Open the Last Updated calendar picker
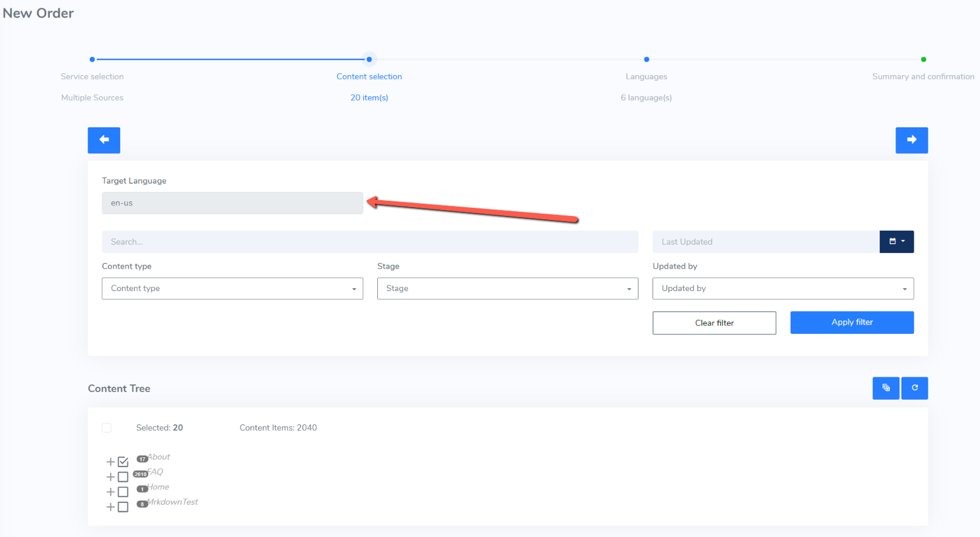980x537 pixels. [897, 242]
